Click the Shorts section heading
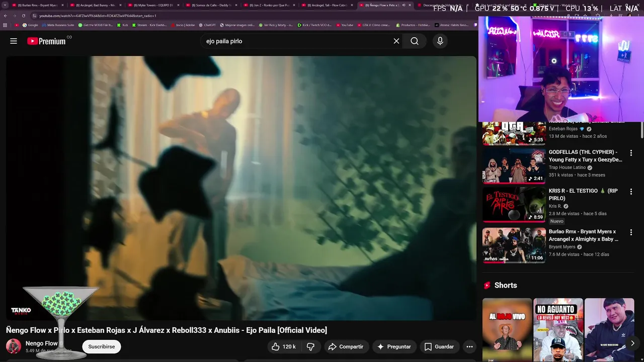644x362 pixels. tap(506, 285)
